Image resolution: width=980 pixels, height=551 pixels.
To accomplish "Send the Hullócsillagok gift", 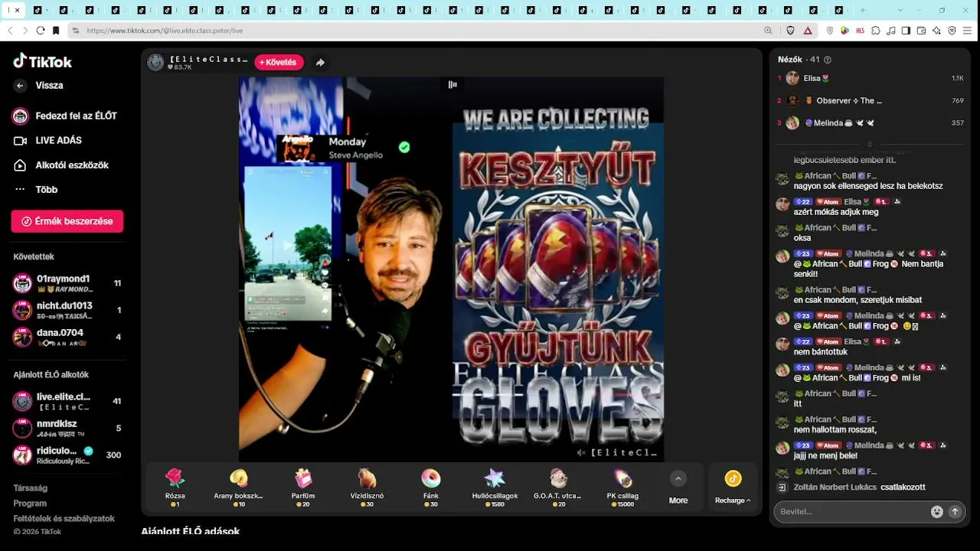I will (x=495, y=487).
